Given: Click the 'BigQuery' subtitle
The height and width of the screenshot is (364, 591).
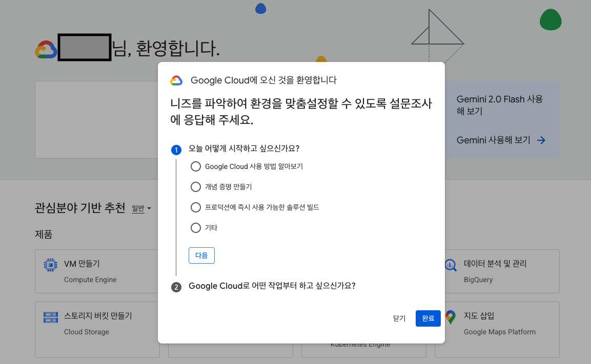Looking at the screenshot, I should [478, 280].
